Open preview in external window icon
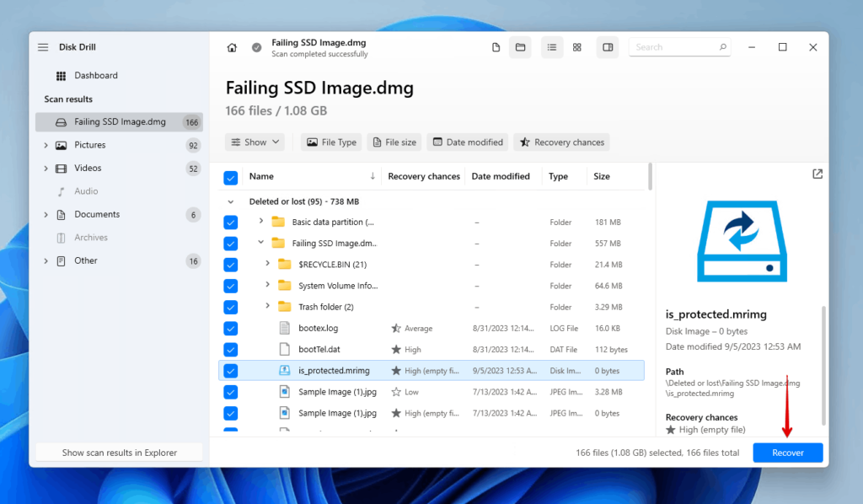 [817, 174]
